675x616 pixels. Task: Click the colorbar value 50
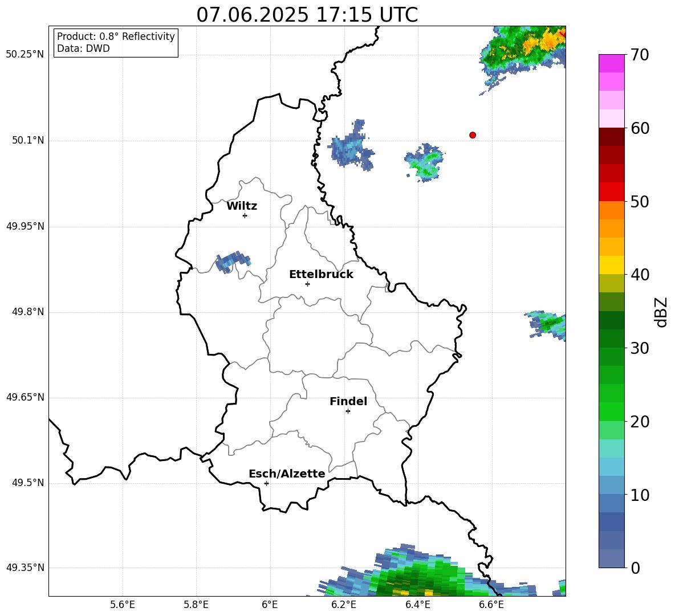pyautogui.click(x=640, y=201)
